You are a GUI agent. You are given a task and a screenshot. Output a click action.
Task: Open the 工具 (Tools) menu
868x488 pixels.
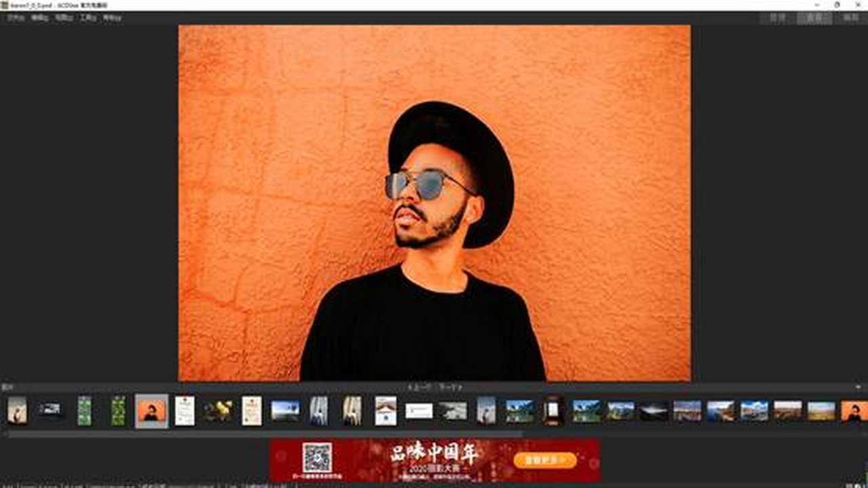click(88, 18)
